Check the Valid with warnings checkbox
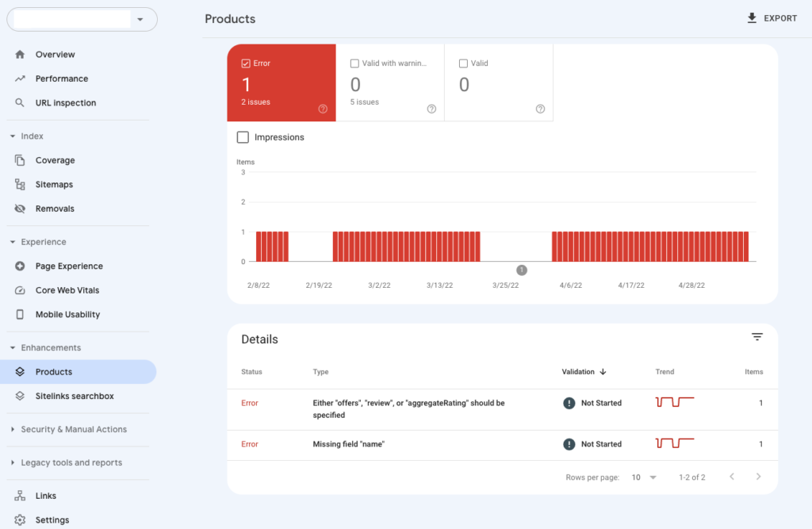 pyautogui.click(x=354, y=63)
